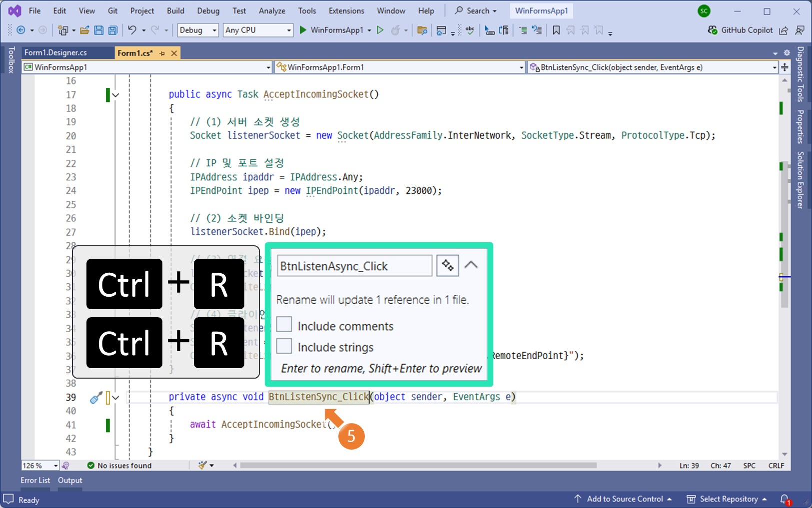
Task: Collapse the rename dialog options chevron
Action: [x=471, y=265]
